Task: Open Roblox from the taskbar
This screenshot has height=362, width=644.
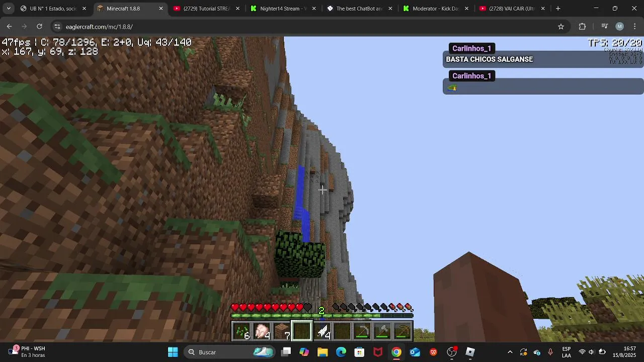Action: tap(470, 352)
